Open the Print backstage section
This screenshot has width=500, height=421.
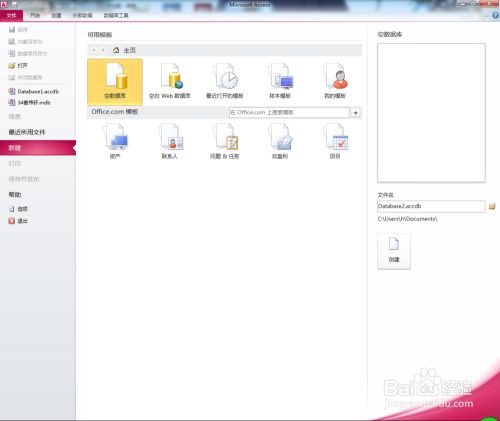(15, 163)
